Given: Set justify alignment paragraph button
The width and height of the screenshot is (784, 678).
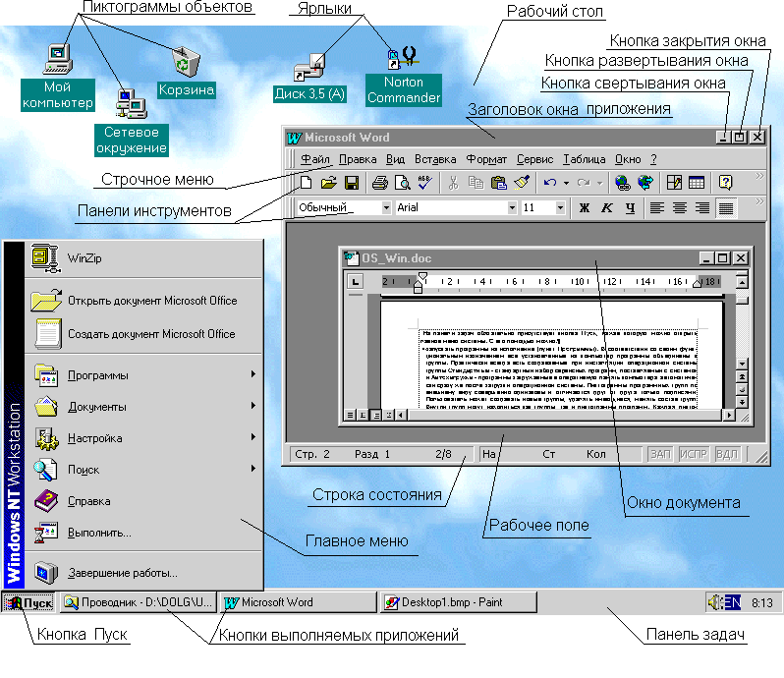Looking at the screenshot, I should pos(726,207).
